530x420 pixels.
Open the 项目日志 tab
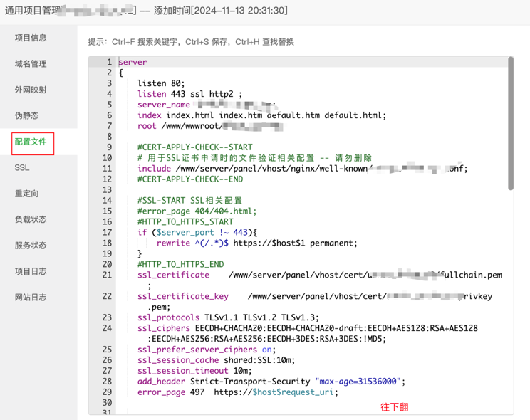(x=31, y=271)
